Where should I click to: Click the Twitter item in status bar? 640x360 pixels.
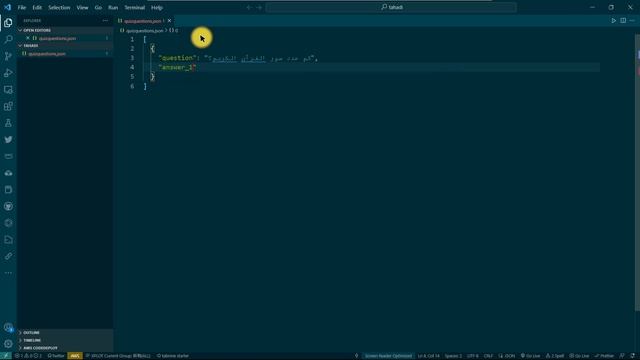pos(56,356)
